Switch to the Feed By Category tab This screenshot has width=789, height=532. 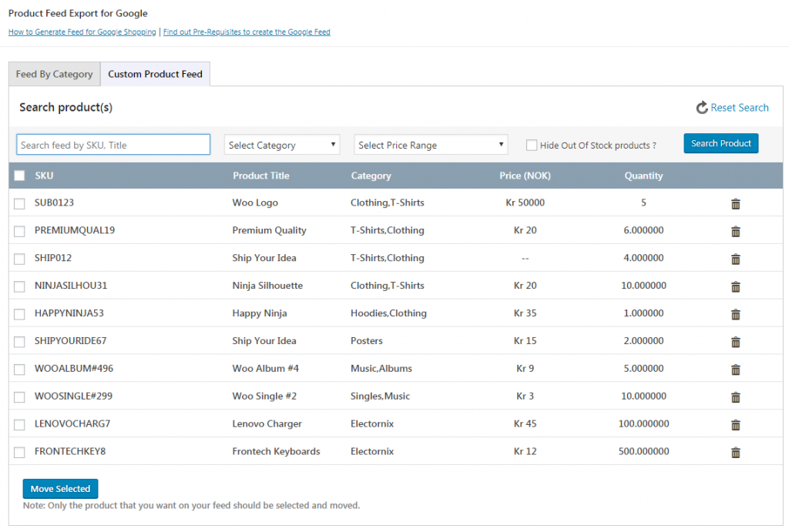click(54, 74)
